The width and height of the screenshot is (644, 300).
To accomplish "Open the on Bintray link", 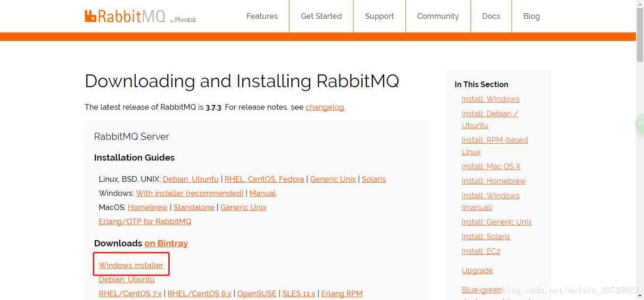I will pos(166,243).
